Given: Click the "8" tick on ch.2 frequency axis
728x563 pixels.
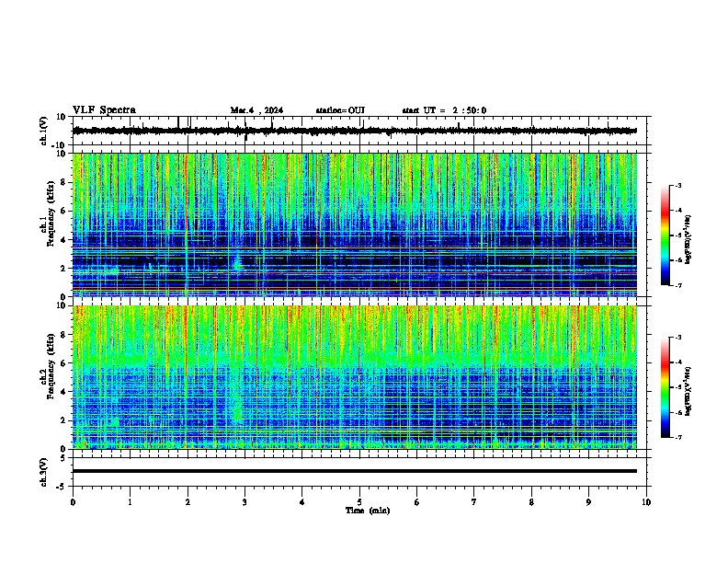Looking at the screenshot, I should click(x=63, y=335).
